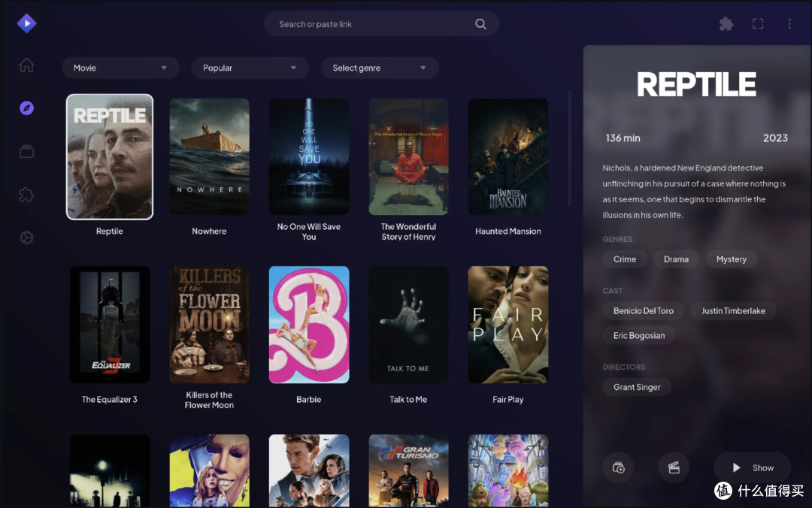Select the Barbie movie poster
Viewport: 812px width, 508px height.
[x=309, y=325]
